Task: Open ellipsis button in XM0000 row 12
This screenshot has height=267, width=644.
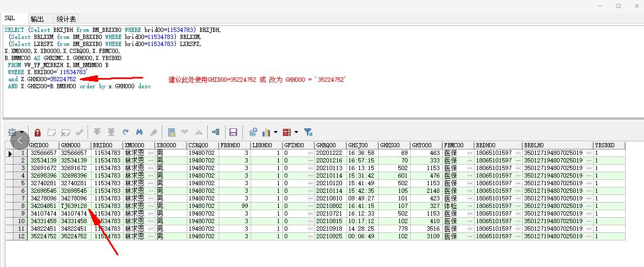Action: (151, 236)
